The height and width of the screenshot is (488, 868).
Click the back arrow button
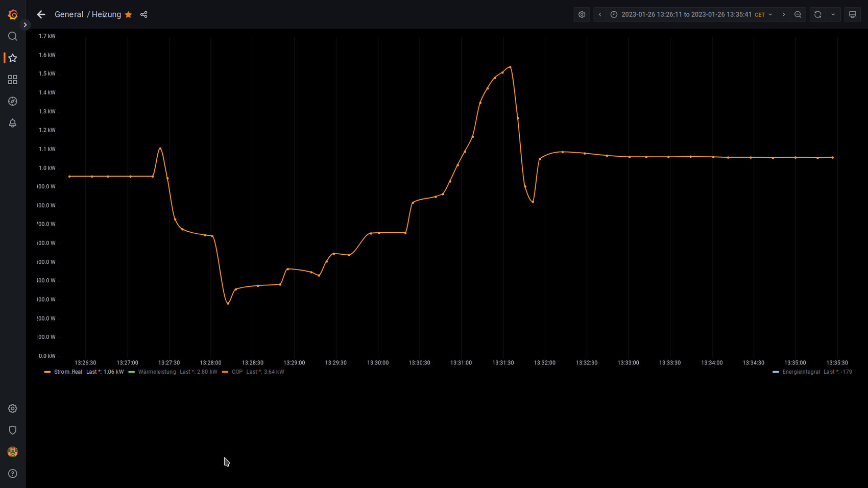point(41,15)
